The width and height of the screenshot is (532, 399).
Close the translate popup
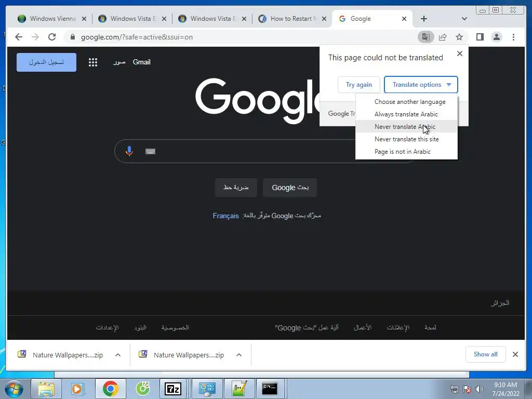pyautogui.click(x=460, y=54)
